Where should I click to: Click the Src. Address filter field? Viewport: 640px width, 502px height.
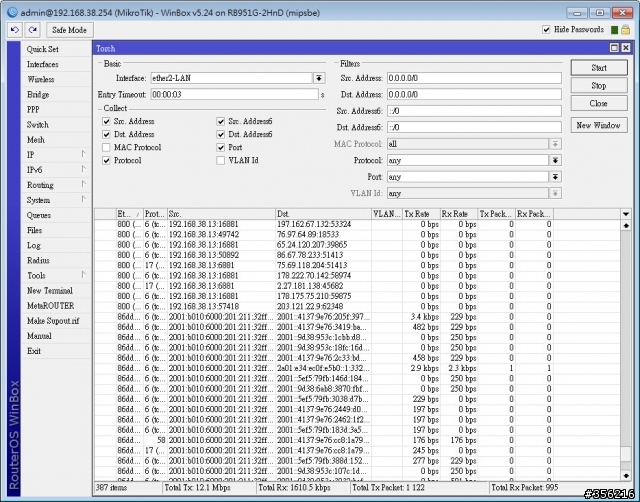point(474,78)
